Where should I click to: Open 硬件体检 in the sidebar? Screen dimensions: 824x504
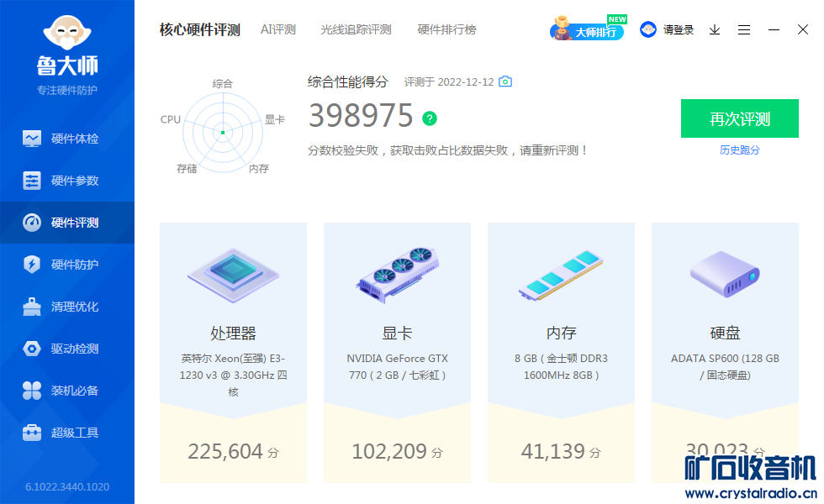tap(67, 139)
